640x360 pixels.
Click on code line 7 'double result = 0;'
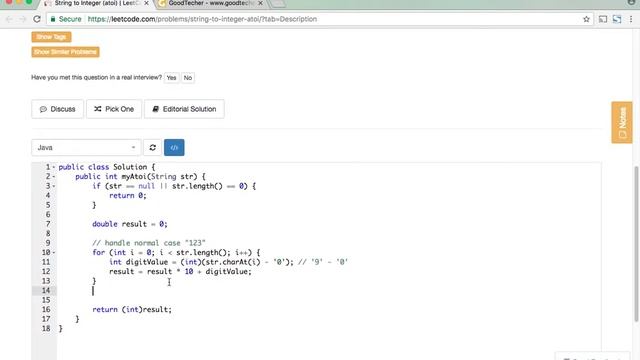[x=130, y=224]
